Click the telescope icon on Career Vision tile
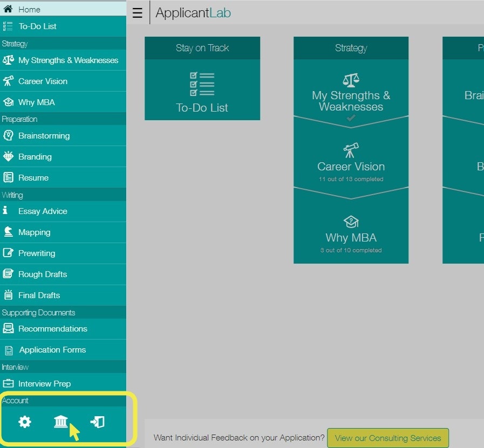This screenshot has height=448, width=484. click(x=351, y=150)
